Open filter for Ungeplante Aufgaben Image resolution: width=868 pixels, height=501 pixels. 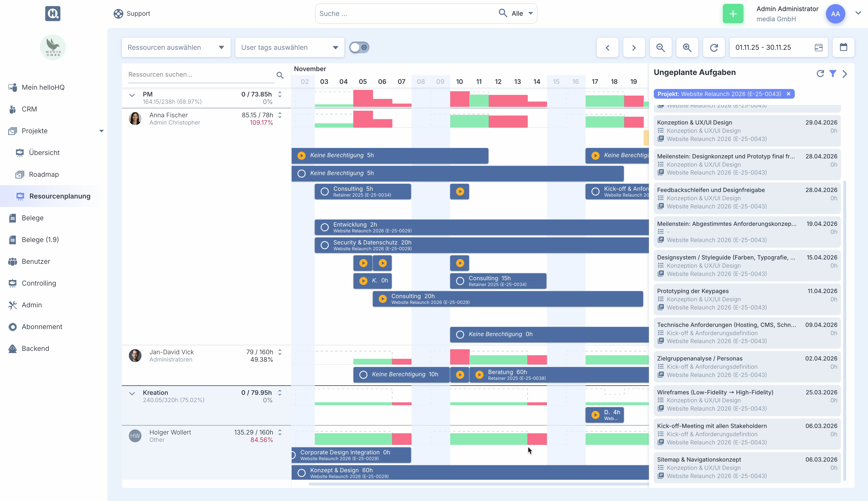click(832, 73)
